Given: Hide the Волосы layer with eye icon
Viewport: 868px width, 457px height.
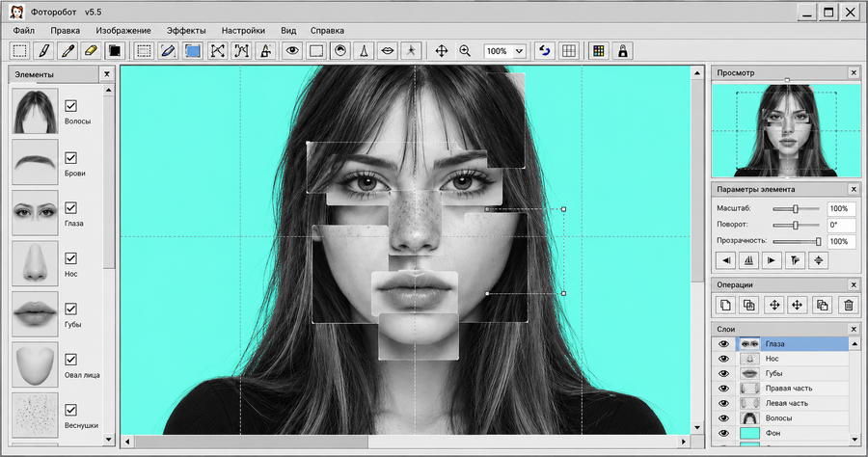Looking at the screenshot, I should point(723,418).
